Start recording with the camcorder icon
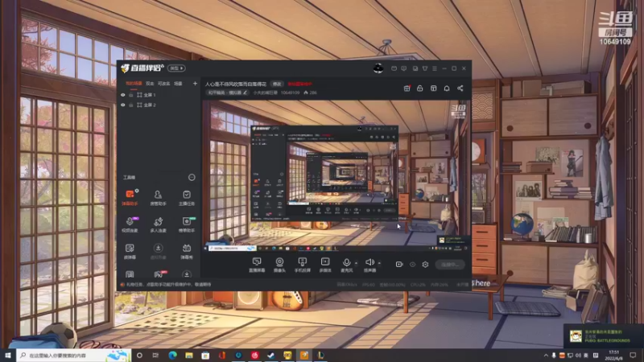 tap(399, 265)
